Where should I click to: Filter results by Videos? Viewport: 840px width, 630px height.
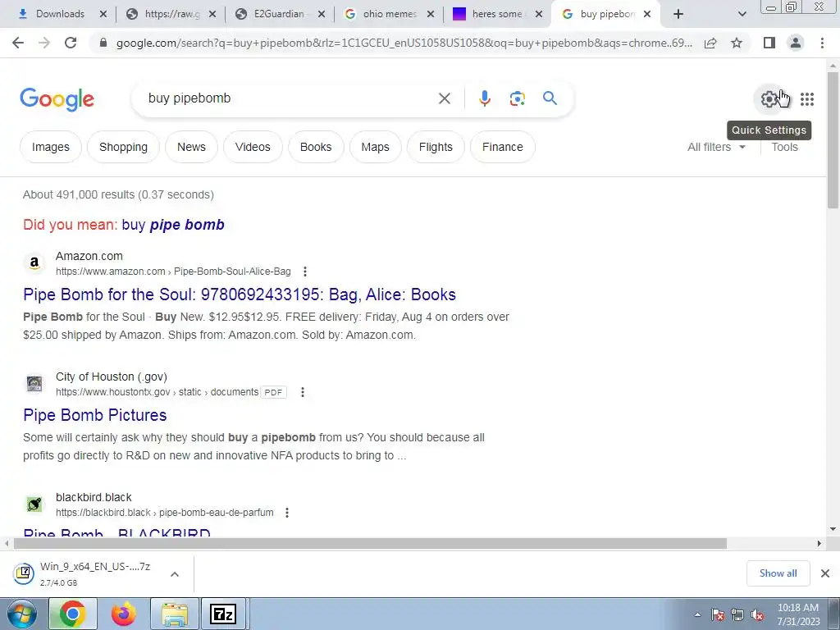pyautogui.click(x=253, y=147)
